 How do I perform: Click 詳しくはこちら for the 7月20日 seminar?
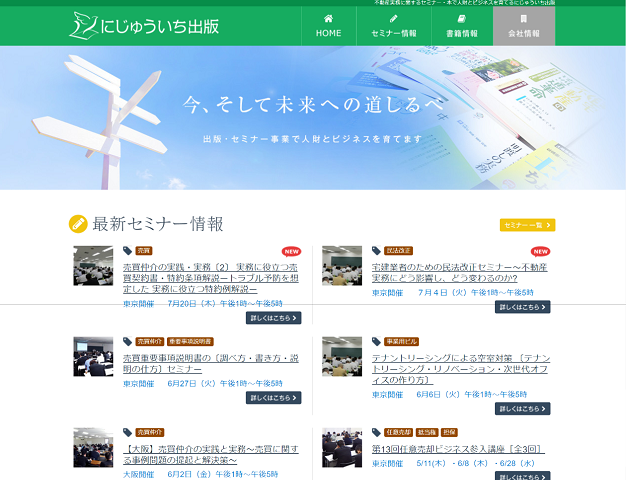coord(273,318)
